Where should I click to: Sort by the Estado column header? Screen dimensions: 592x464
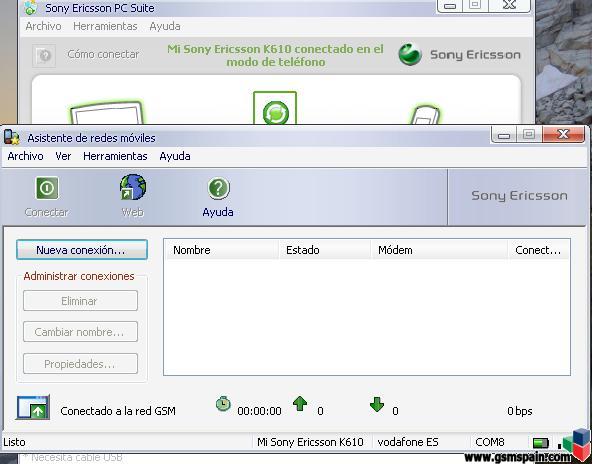pyautogui.click(x=325, y=250)
